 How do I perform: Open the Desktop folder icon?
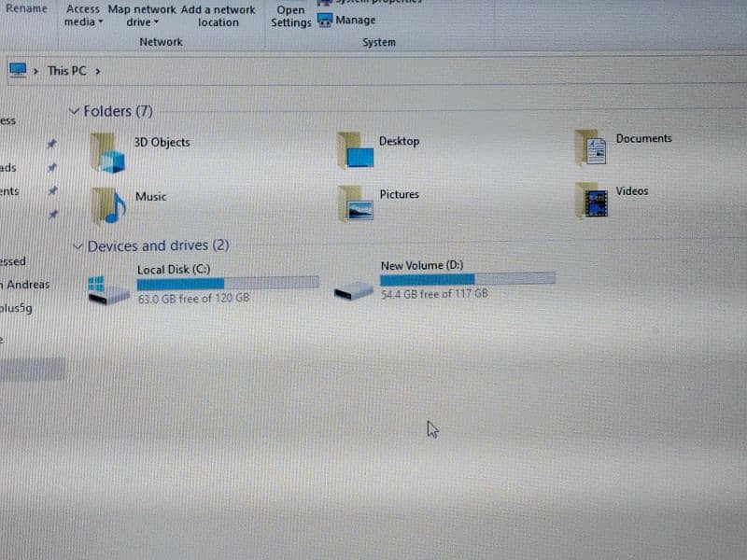[356, 149]
